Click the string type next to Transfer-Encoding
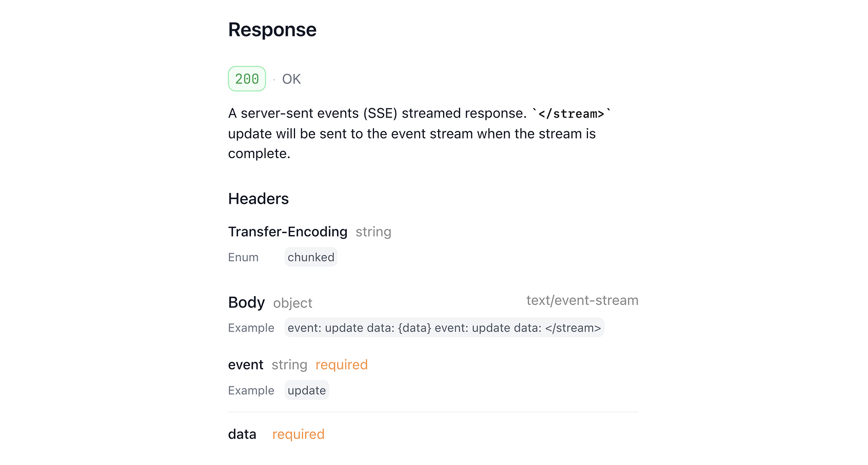The width and height of the screenshot is (868, 465). [x=373, y=232]
